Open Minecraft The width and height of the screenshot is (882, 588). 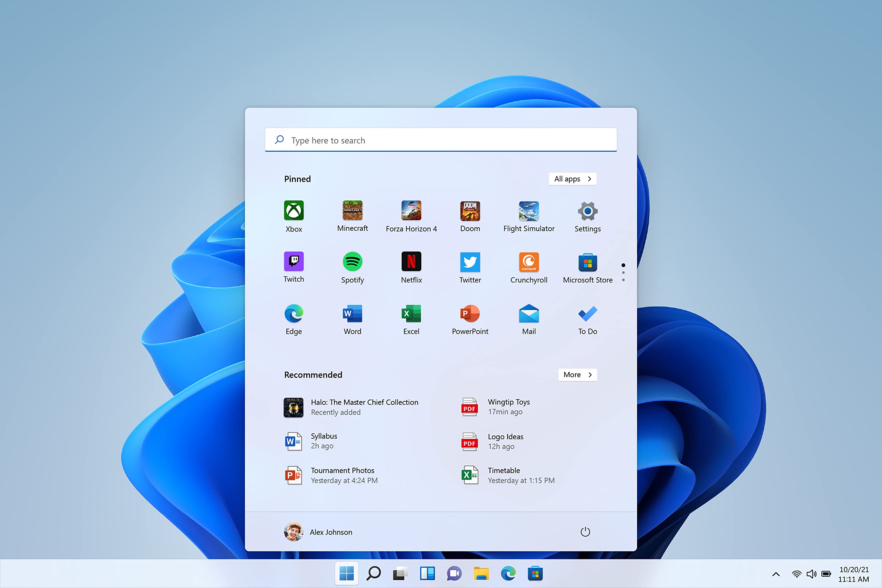coord(352,211)
